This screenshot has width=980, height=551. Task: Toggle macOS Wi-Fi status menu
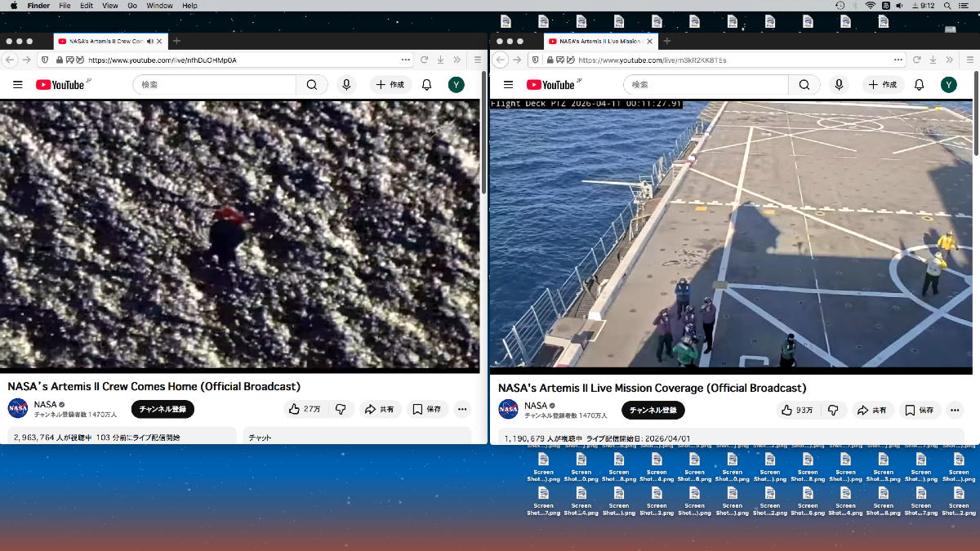(871, 6)
